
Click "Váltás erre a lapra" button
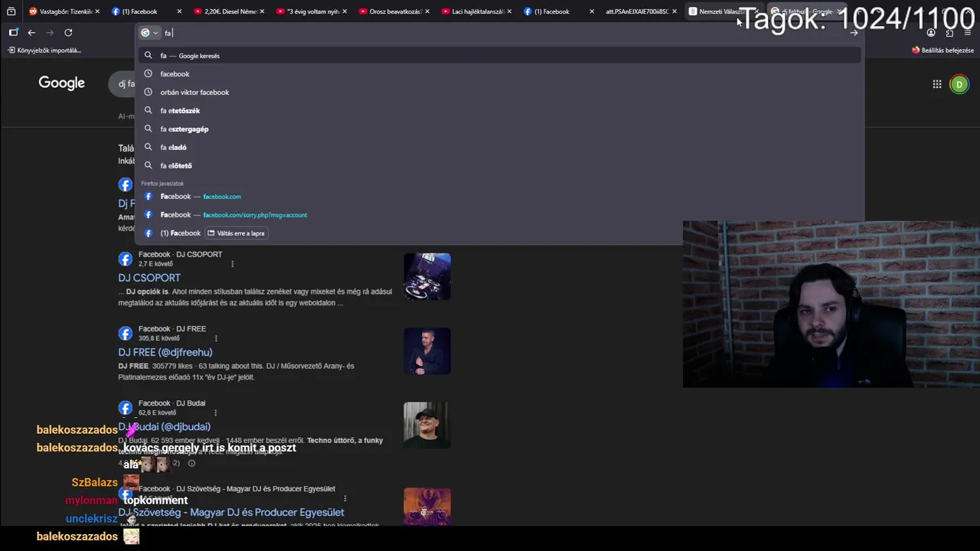click(x=237, y=233)
